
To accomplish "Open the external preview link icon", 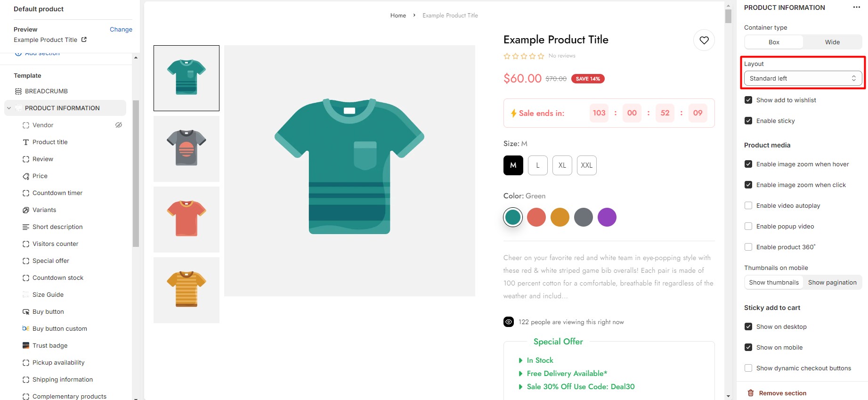I will (x=84, y=40).
